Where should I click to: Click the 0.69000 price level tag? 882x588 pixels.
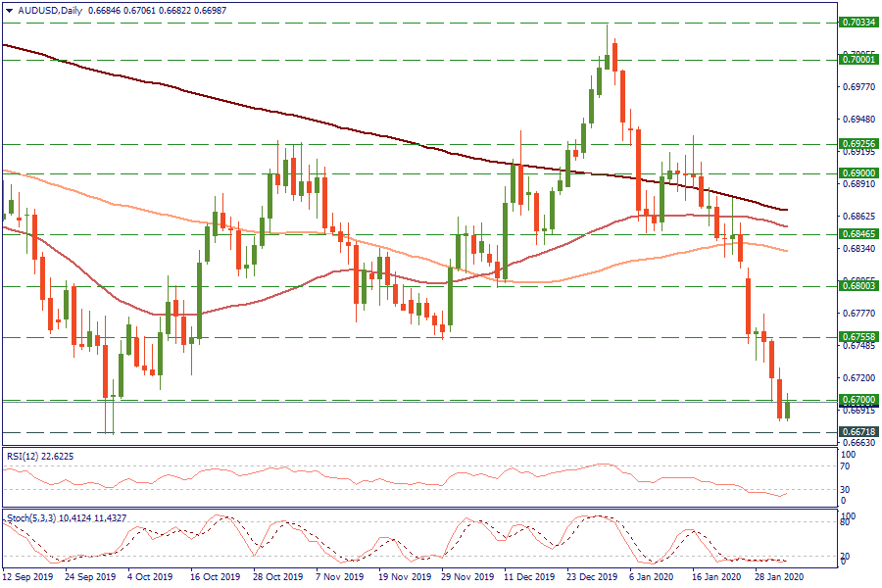(858, 172)
